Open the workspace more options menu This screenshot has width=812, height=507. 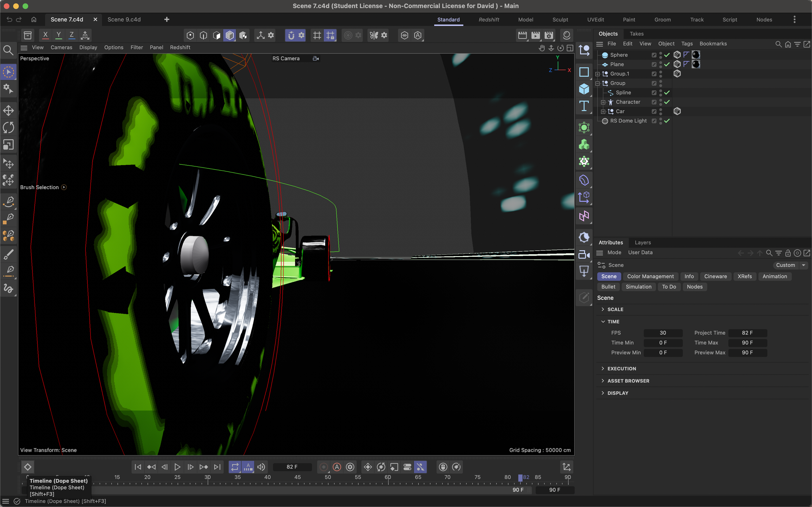(x=794, y=19)
